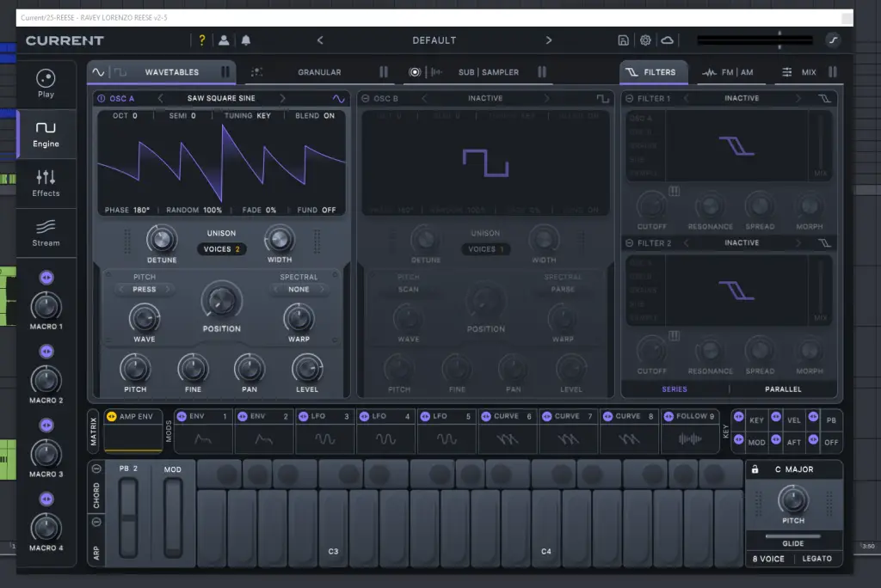Click the OSC A POSITION knob
Image resolution: width=881 pixels, height=588 pixels.
pyautogui.click(x=221, y=301)
